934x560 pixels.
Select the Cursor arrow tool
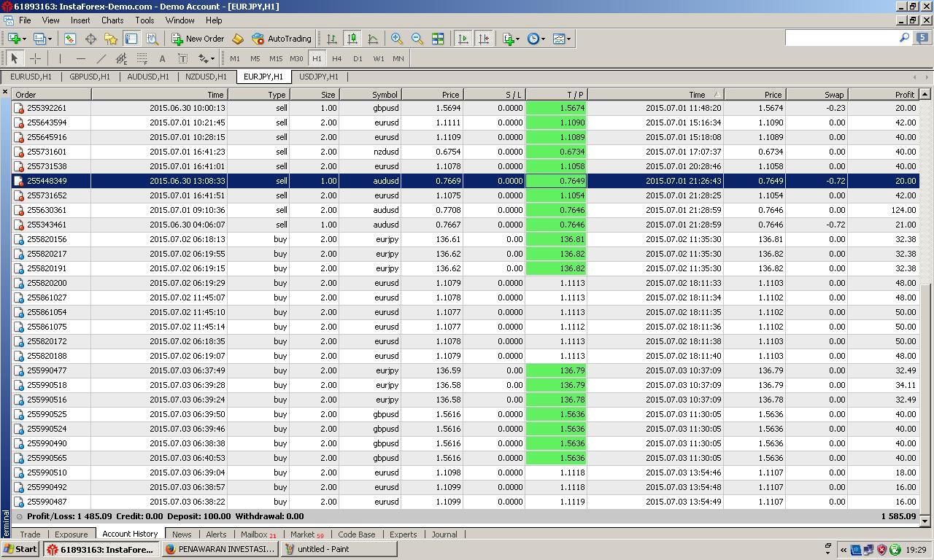tap(14, 58)
